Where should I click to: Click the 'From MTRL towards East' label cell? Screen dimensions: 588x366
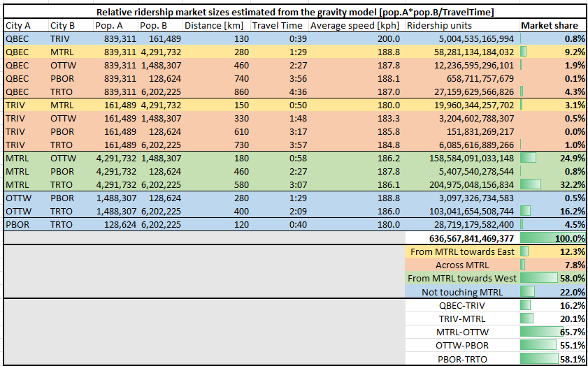pos(461,251)
